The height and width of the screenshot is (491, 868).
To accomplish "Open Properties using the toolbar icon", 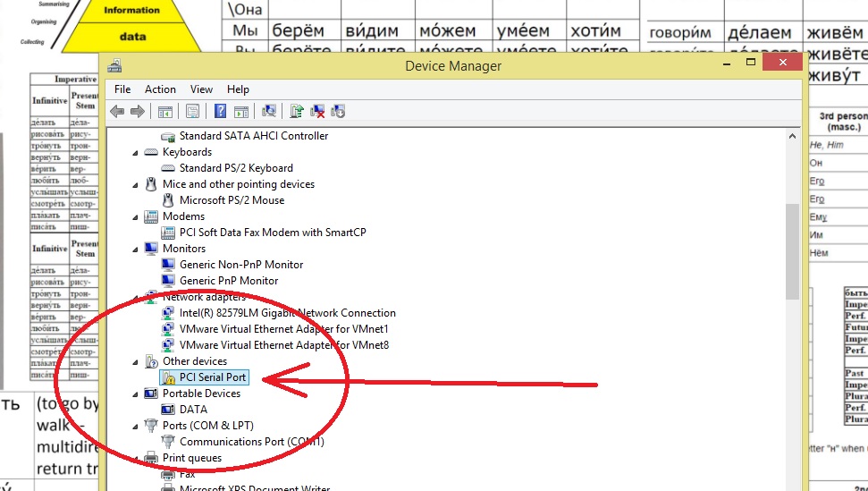I will (x=192, y=112).
